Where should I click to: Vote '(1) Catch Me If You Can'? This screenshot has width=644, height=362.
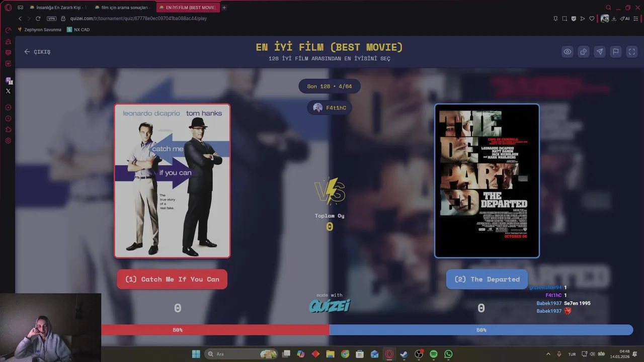pyautogui.click(x=172, y=279)
